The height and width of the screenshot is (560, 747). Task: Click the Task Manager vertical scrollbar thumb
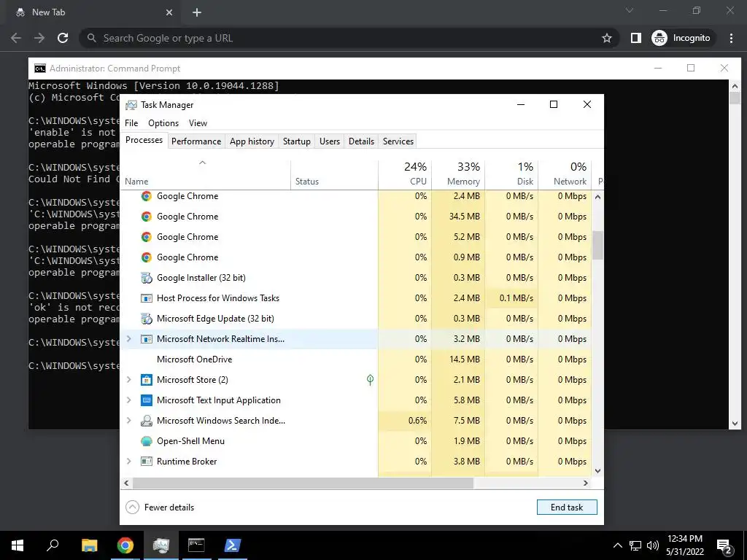(x=598, y=245)
